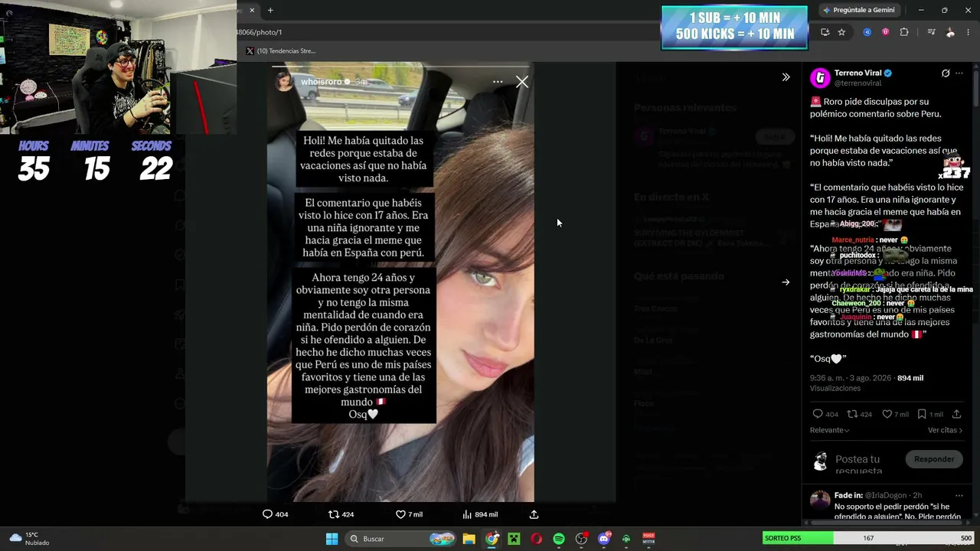This screenshot has width=980, height=551.
Task: Expand the Relevante sort dropdown
Action: tap(830, 430)
